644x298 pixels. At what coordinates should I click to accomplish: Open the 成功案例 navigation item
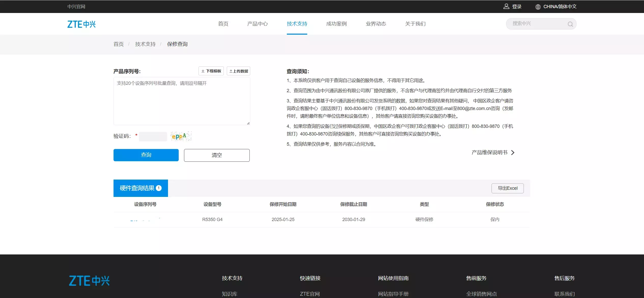pyautogui.click(x=336, y=24)
